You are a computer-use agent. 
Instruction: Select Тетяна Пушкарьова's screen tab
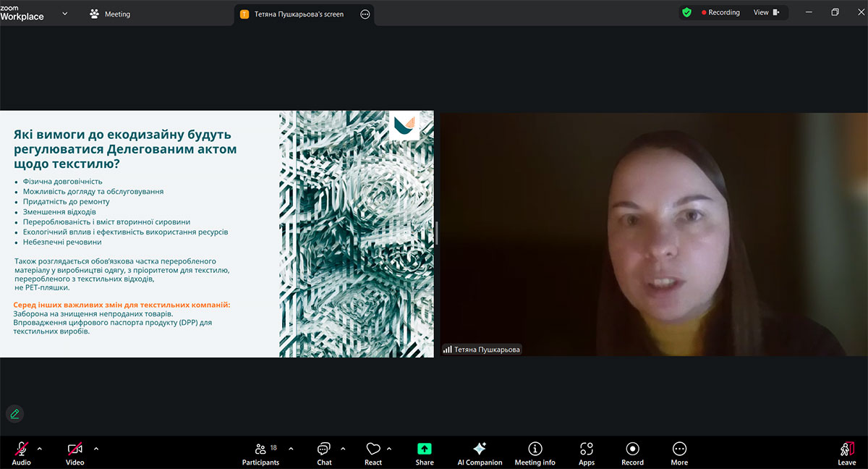click(x=298, y=14)
